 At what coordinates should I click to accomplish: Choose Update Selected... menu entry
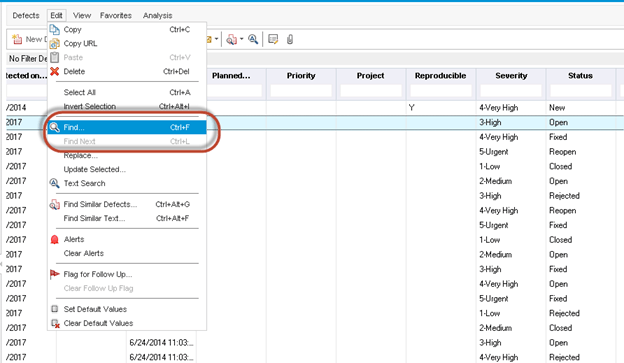[127, 169]
